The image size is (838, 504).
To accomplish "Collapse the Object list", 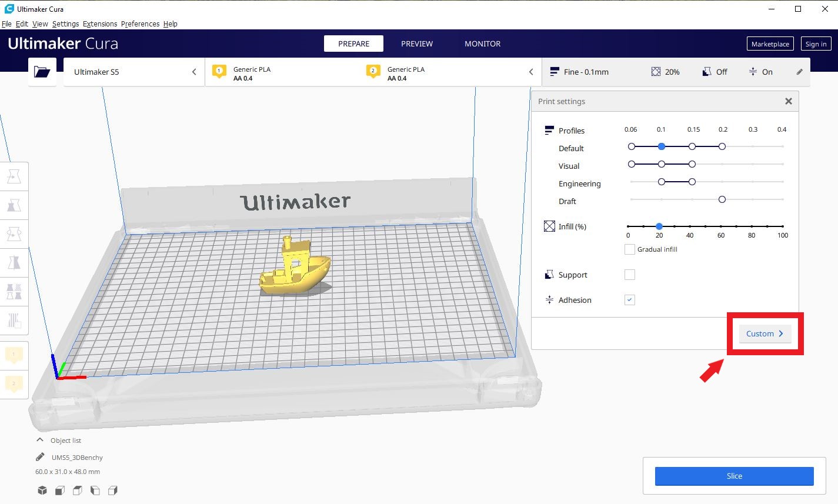I will pyautogui.click(x=40, y=440).
